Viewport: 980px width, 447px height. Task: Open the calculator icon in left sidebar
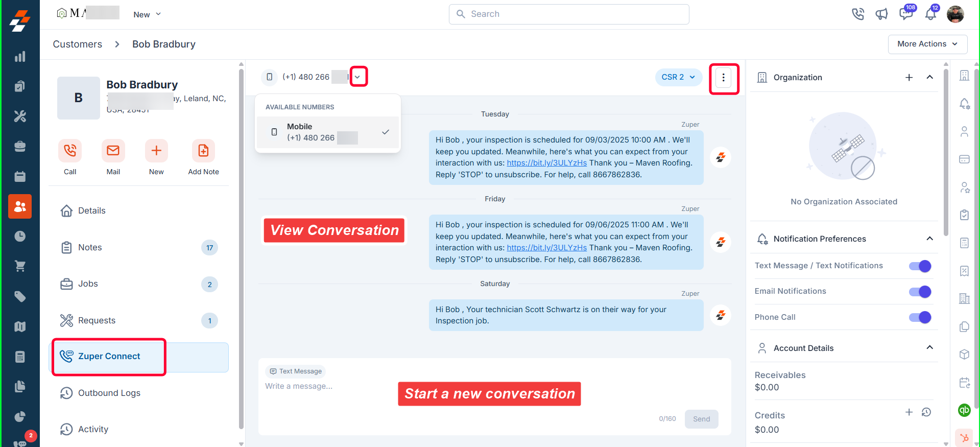click(x=20, y=357)
